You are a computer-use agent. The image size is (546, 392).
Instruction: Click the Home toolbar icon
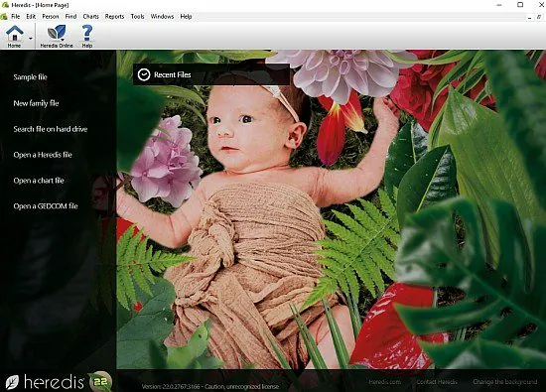14,36
